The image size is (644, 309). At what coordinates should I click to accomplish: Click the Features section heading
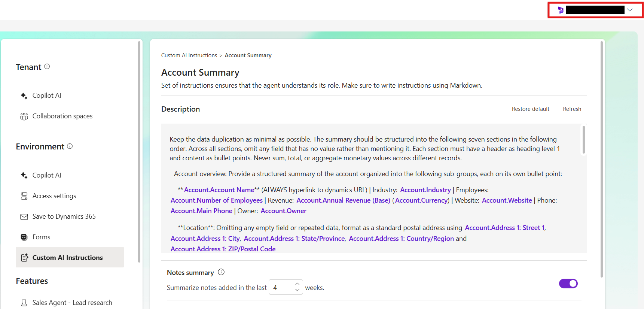[x=32, y=281]
